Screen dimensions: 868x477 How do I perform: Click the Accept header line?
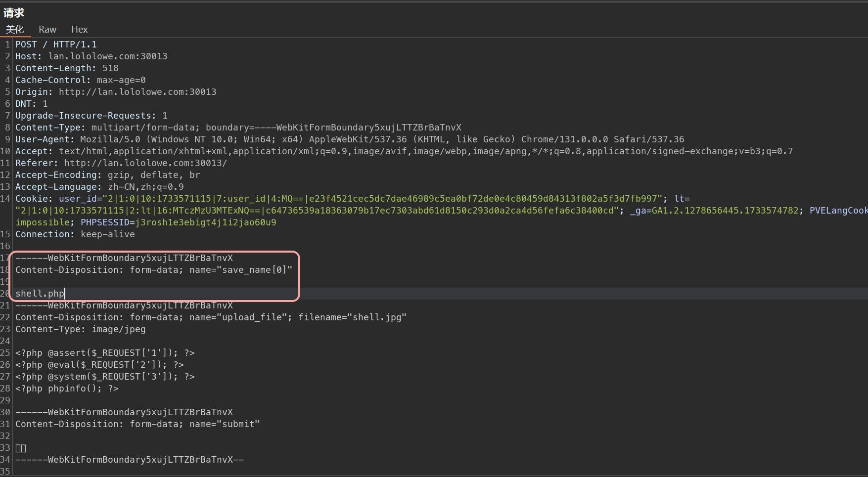click(x=404, y=151)
